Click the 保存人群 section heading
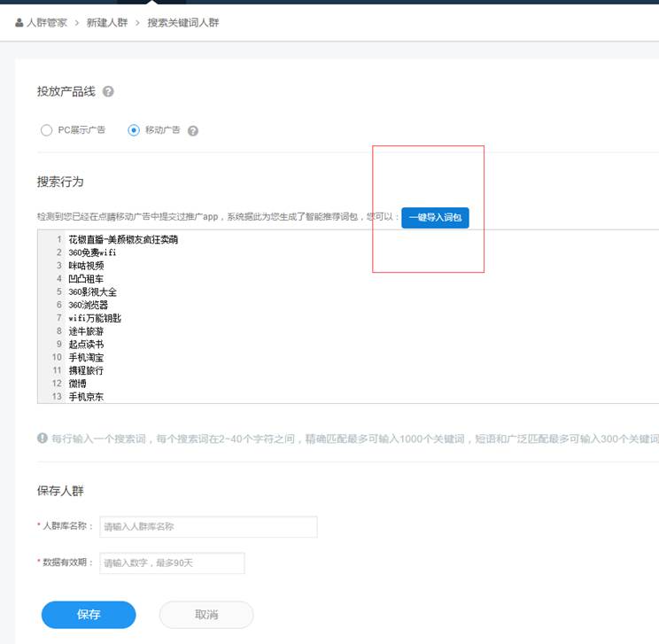Image resolution: width=659 pixels, height=644 pixels. [60, 491]
